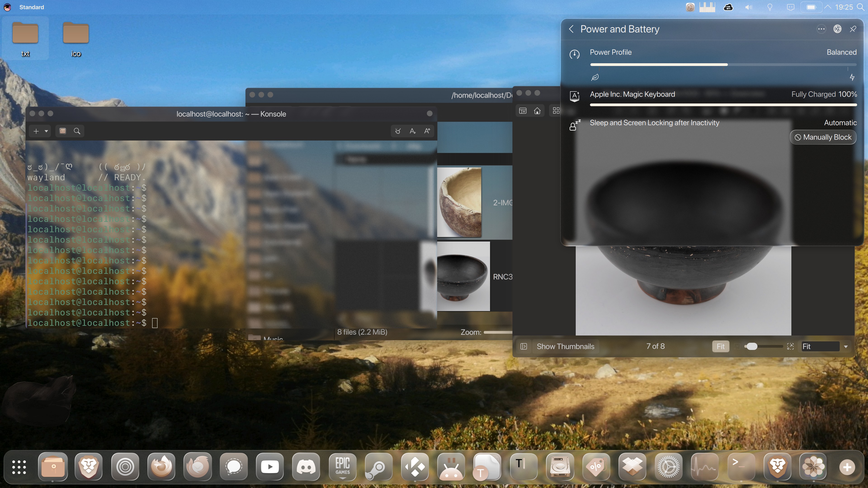Open Dropbox from the dock

632,467
